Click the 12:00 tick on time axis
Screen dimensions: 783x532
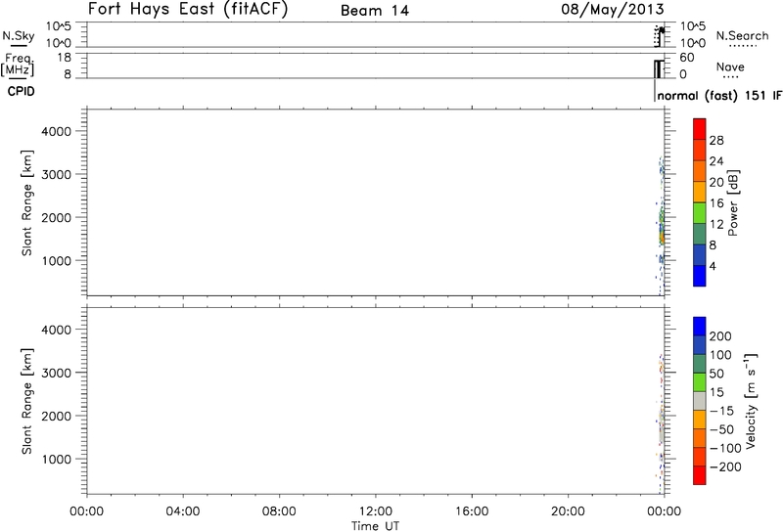(x=376, y=510)
